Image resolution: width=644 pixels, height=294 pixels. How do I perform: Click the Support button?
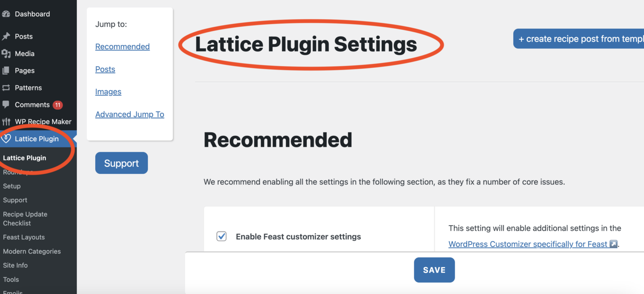point(121,163)
